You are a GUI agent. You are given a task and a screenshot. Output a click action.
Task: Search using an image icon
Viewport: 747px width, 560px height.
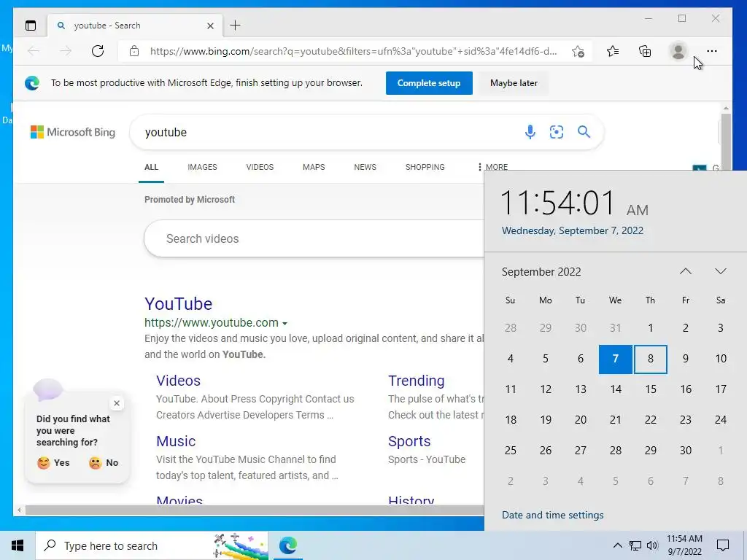pyautogui.click(x=557, y=132)
